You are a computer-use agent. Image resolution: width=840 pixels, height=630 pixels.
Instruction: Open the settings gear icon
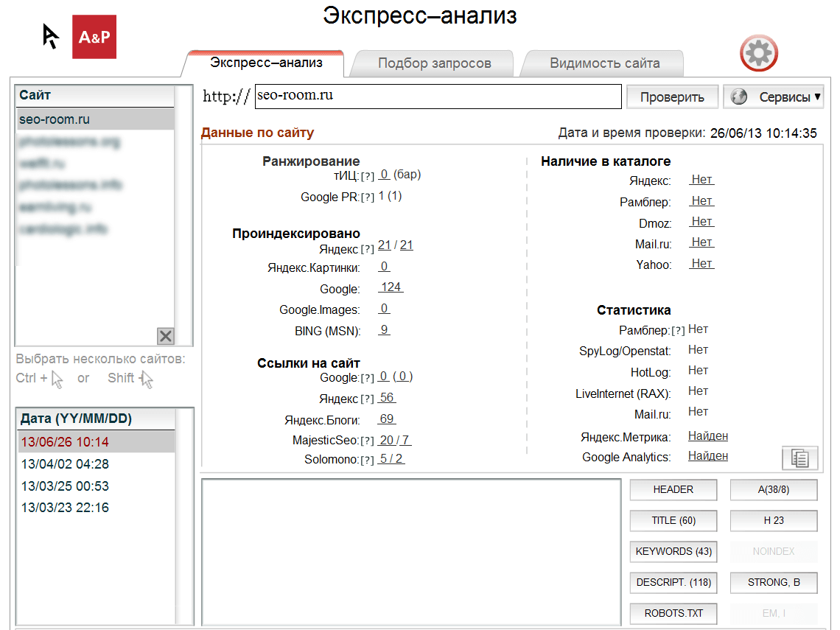758,52
